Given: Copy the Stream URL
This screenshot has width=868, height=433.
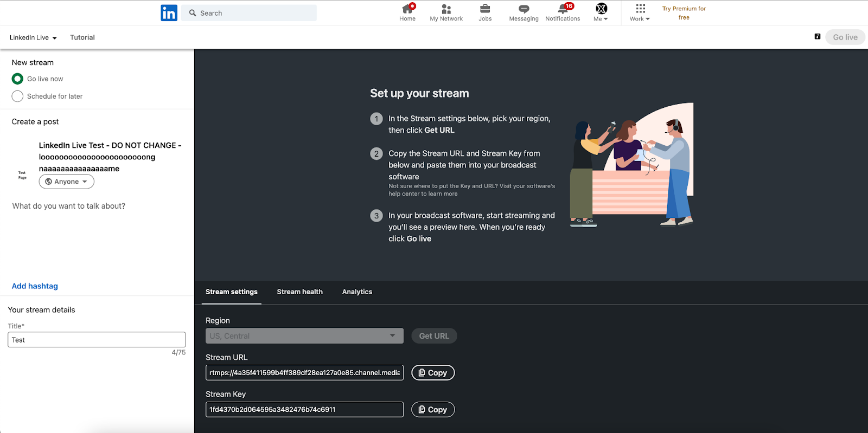Looking at the screenshot, I should click(433, 373).
